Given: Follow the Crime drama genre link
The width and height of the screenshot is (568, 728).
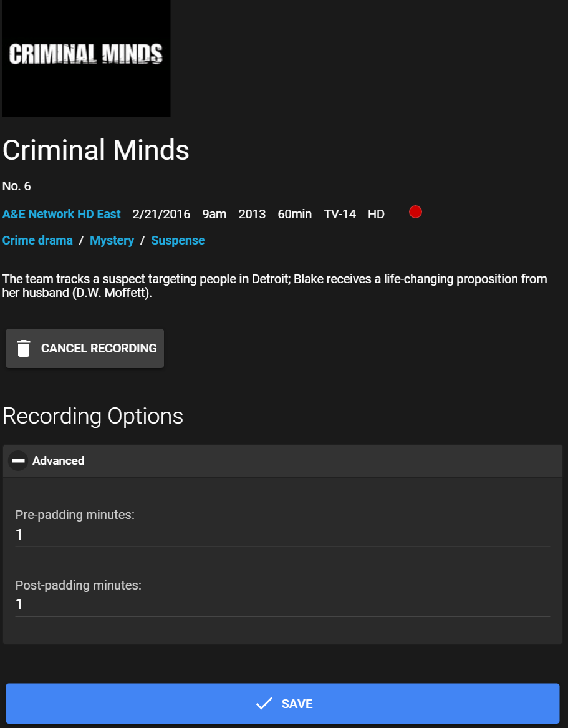Looking at the screenshot, I should [37, 241].
